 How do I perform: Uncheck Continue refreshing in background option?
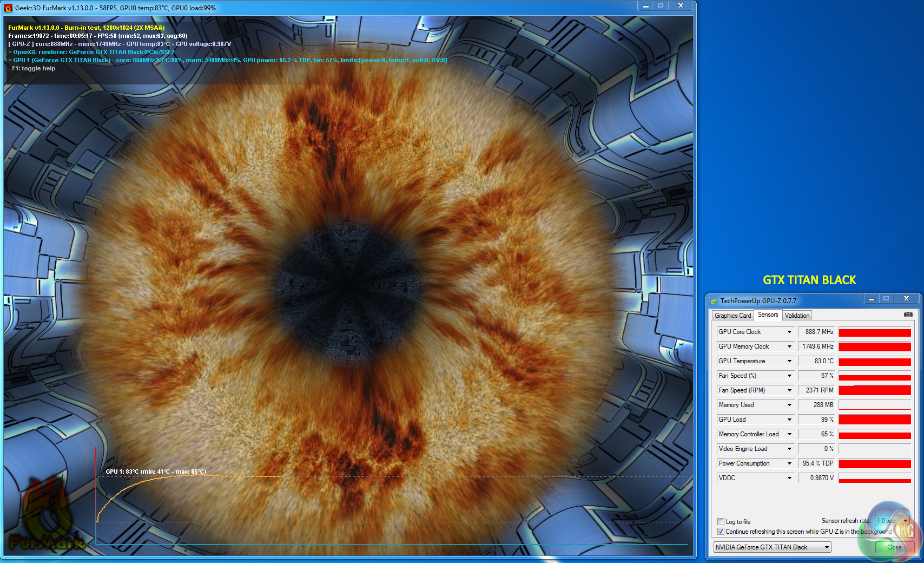(721, 532)
